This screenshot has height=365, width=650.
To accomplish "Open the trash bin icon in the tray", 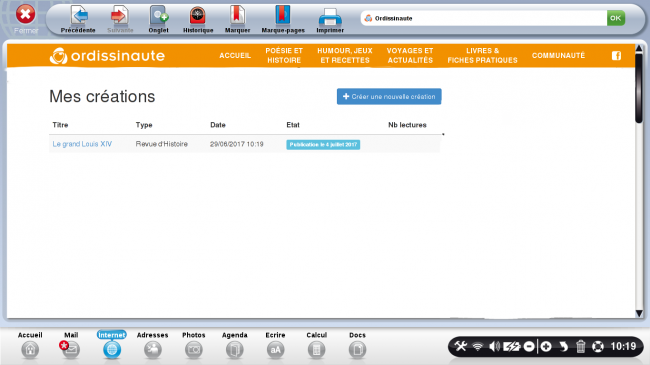I will pyautogui.click(x=580, y=346).
